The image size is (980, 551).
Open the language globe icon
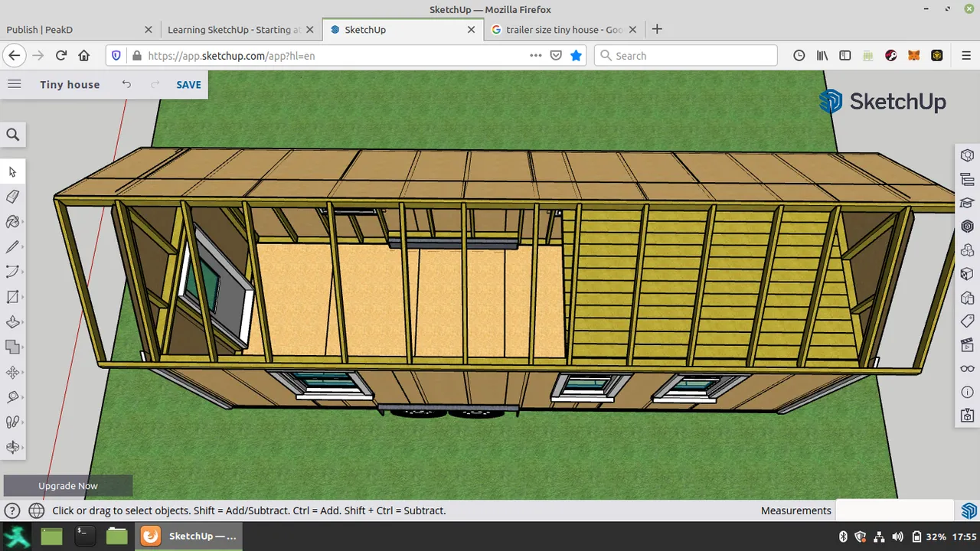click(x=36, y=510)
